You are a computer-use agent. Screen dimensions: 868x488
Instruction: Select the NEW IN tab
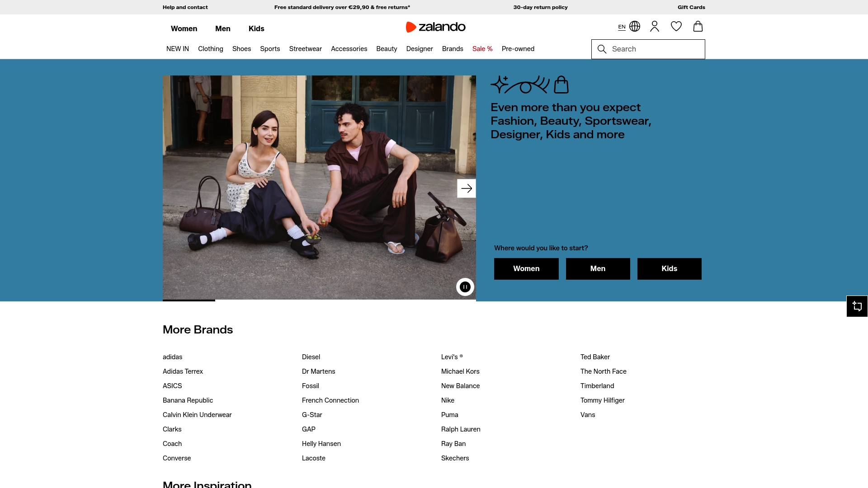tap(177, 49)
